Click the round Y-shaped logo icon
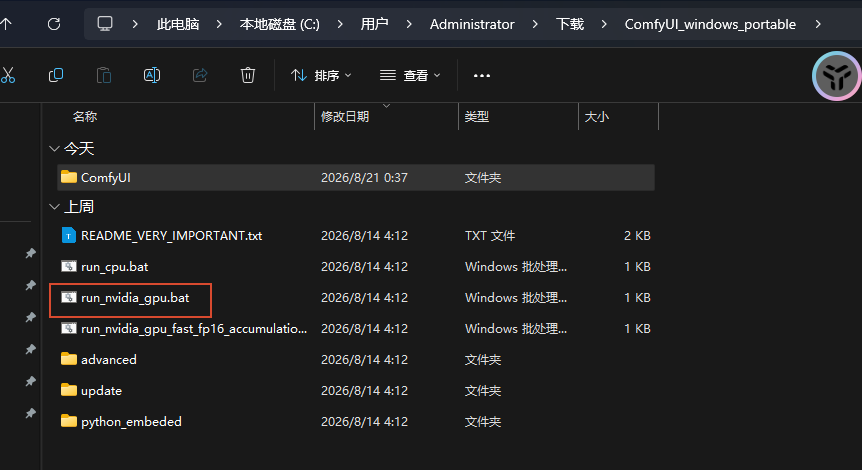The image size is (862, 470). click(837, 76)
